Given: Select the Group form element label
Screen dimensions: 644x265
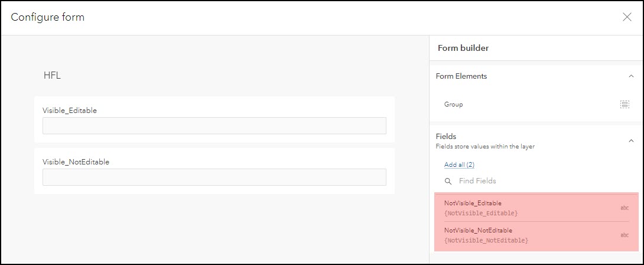Looking at the screenshot, I should click(454, 104).
